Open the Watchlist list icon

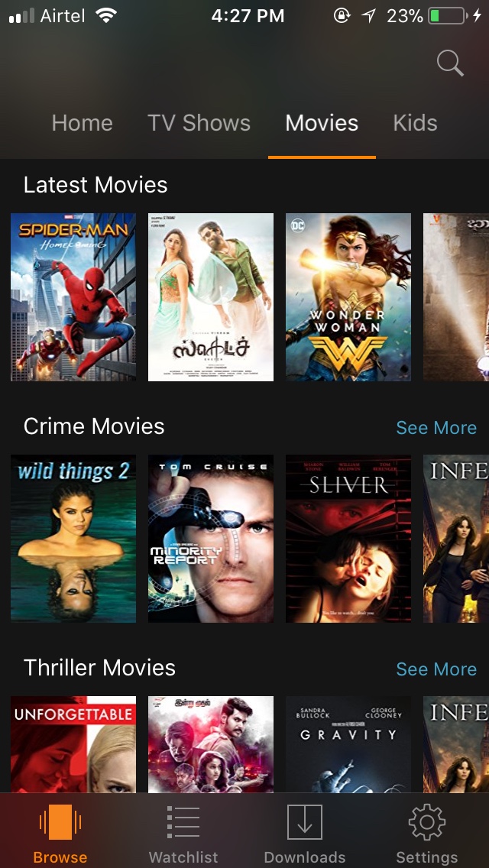183,822
